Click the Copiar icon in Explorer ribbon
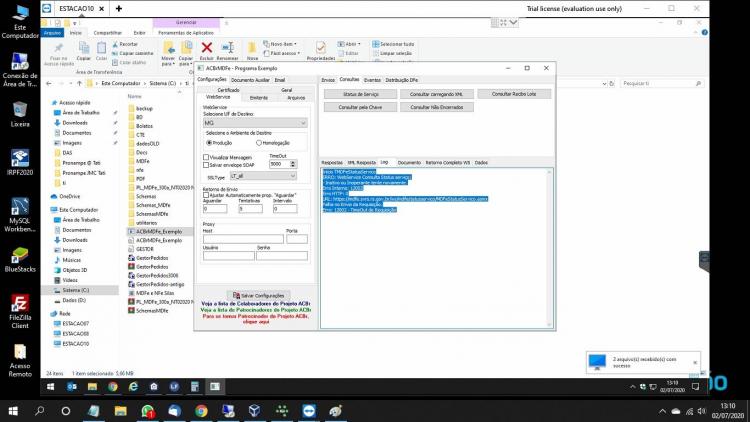 pyautogui.click(x=84, y=48)
